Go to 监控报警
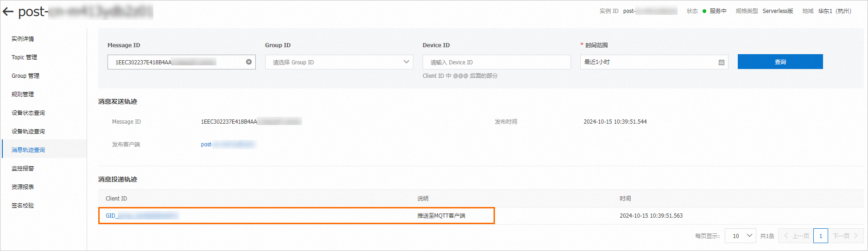This screenshot has width=868, height=251. pyautogui.click(x=23, y=169)
